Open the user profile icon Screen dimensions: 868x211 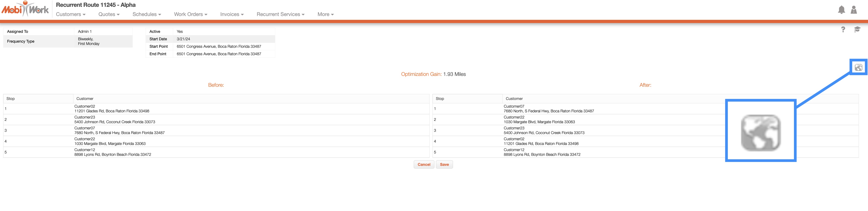[x=854, y=10]
